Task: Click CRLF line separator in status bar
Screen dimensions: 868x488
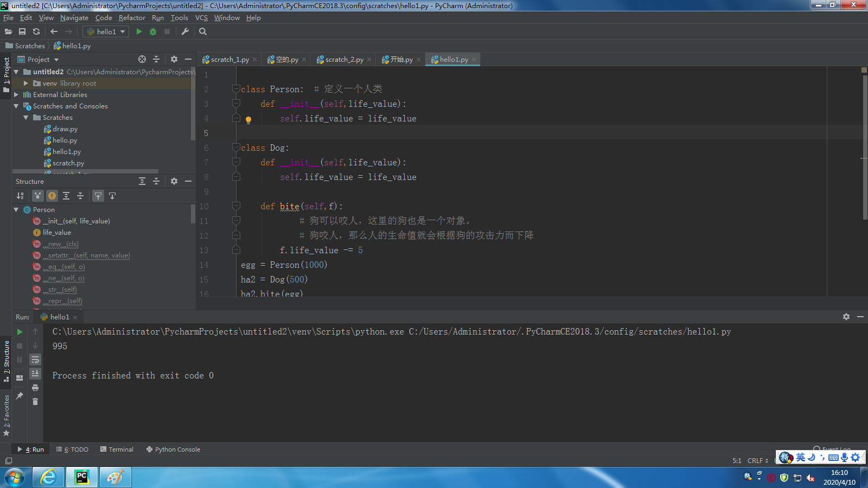Action: coord(758,460)
